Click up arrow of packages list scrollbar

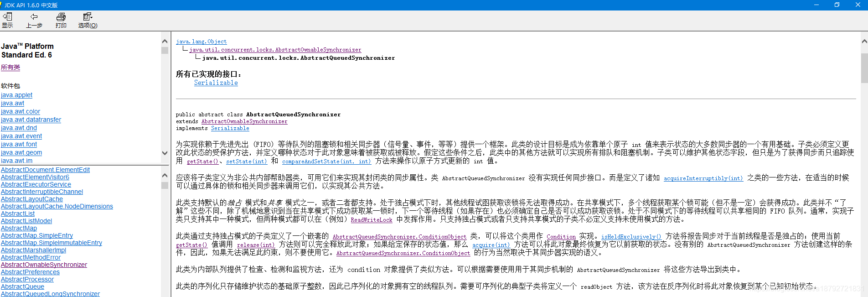point(165,41)
